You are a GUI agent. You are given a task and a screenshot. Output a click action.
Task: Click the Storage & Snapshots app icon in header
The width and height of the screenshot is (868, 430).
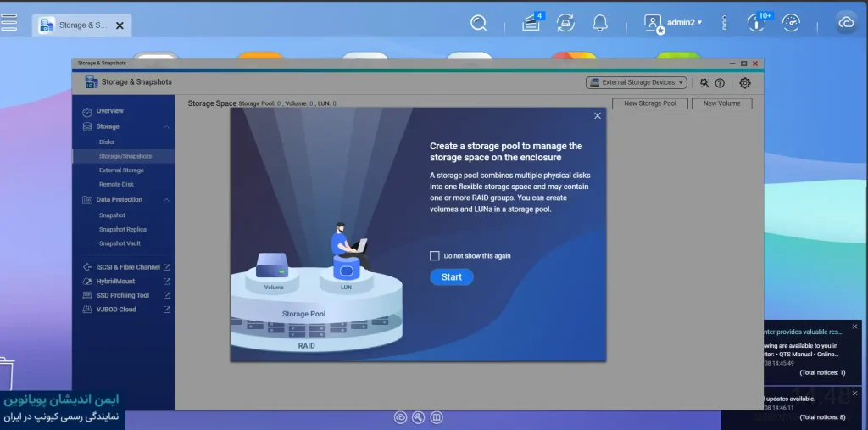pos(92,82)
